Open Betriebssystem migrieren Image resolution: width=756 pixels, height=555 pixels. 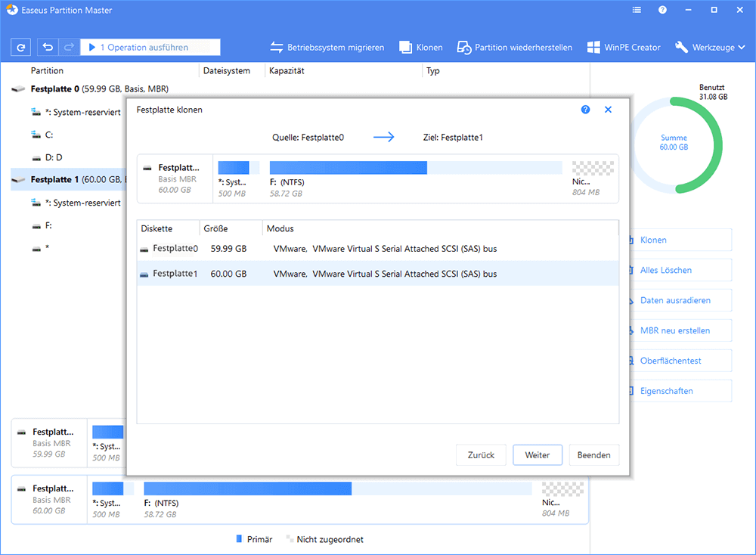point(327,47)
